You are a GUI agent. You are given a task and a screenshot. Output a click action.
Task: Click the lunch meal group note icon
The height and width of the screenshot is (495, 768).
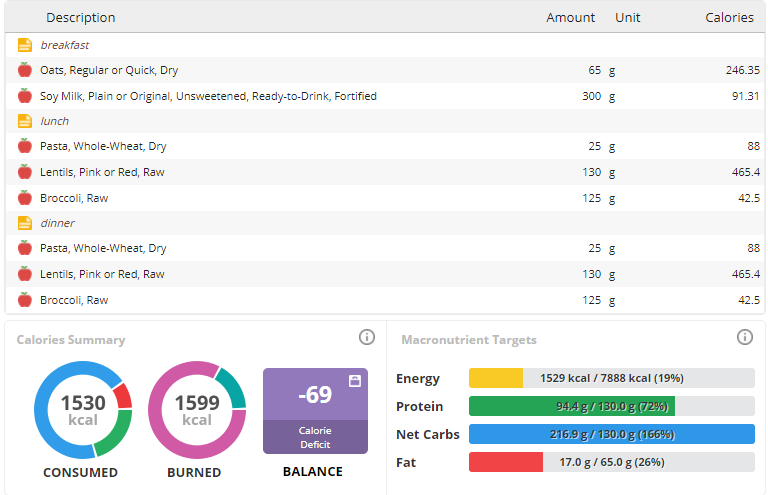(25, 121)
